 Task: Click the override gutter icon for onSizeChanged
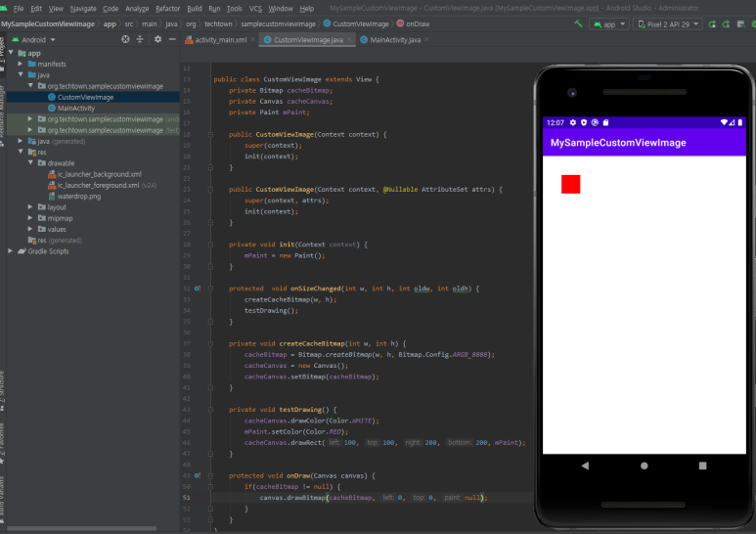(198, 289)
